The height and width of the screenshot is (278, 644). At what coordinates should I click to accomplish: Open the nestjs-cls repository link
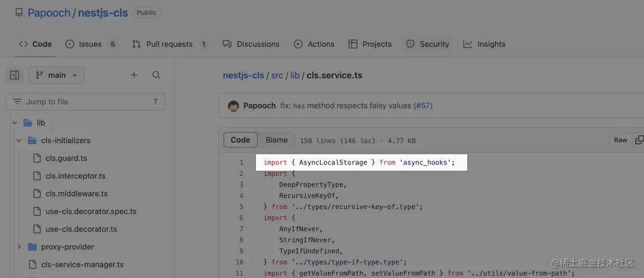pyautogui.click(x=103, y=13)
